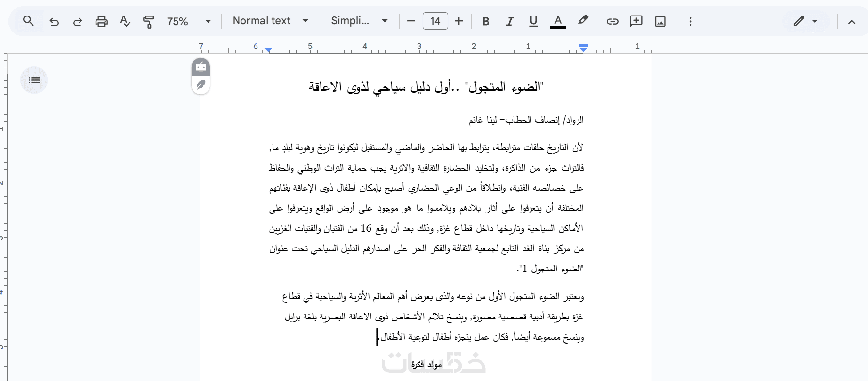
Task: Show the document outline
Action: tap(34, 80)
